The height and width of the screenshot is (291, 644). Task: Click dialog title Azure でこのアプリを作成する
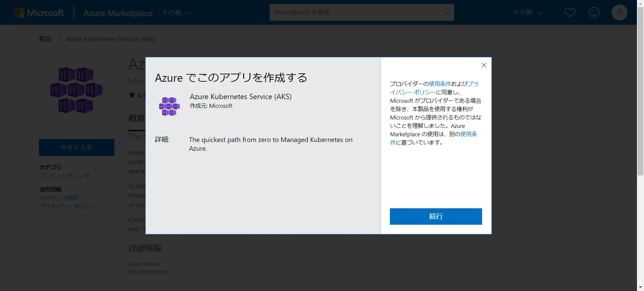[231, 78]
